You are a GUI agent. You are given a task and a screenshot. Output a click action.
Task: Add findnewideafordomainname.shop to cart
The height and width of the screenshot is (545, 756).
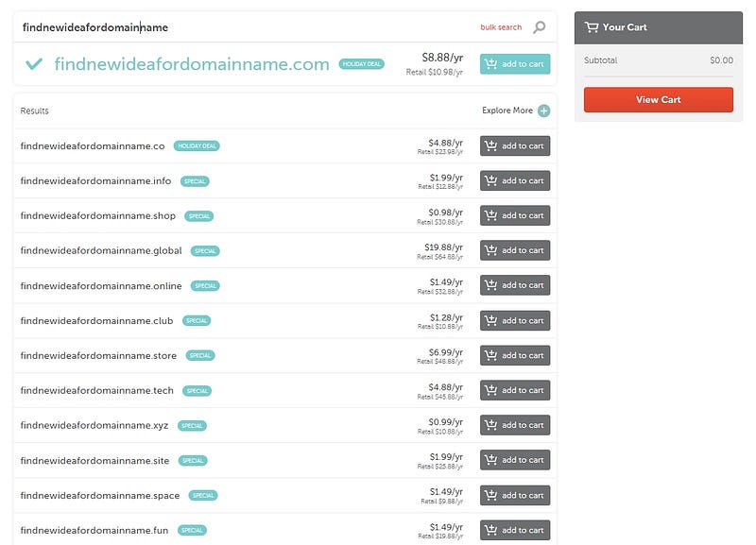[515, 215]
